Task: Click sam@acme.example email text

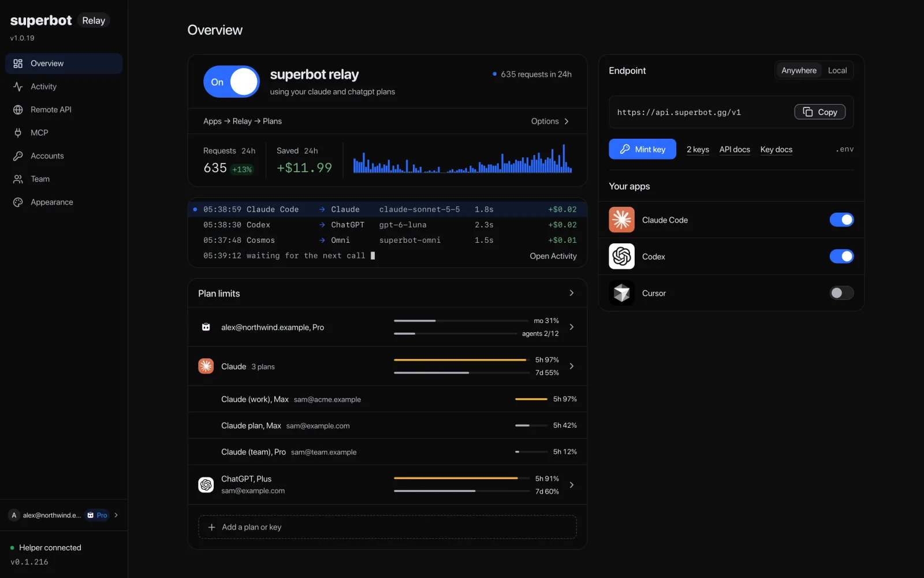Action: [x=327, y=399]
